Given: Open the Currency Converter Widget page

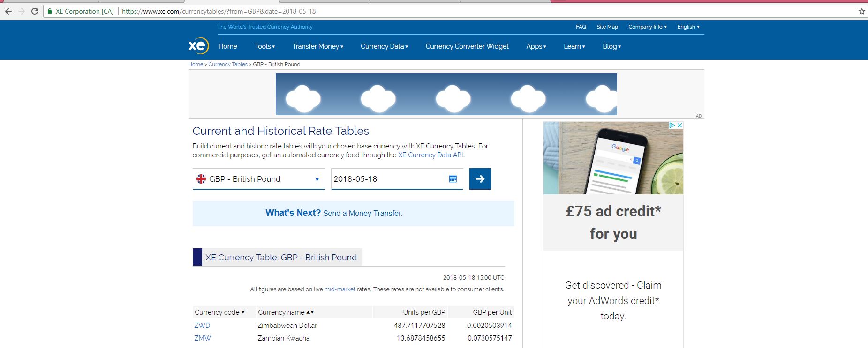Looking at the screenshot, I should pos(467,46).
